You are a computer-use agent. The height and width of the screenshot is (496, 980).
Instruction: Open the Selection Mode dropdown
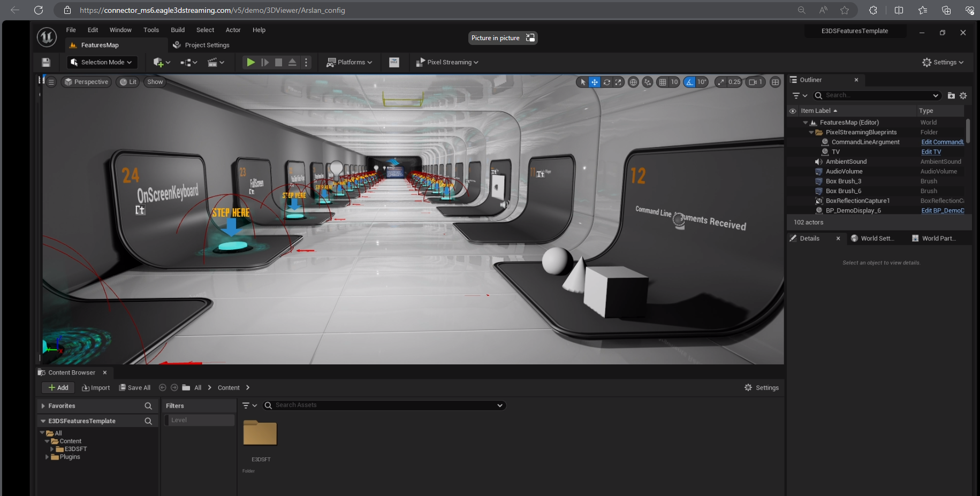[101, 63]
